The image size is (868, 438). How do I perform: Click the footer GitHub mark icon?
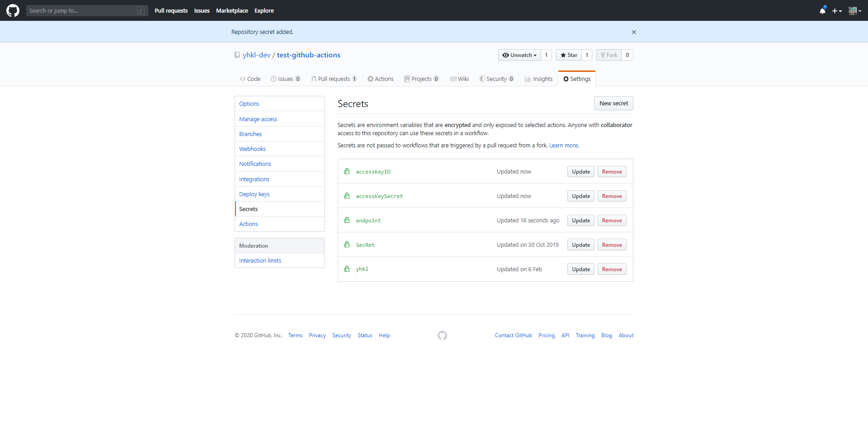click(x=442, y=335)
